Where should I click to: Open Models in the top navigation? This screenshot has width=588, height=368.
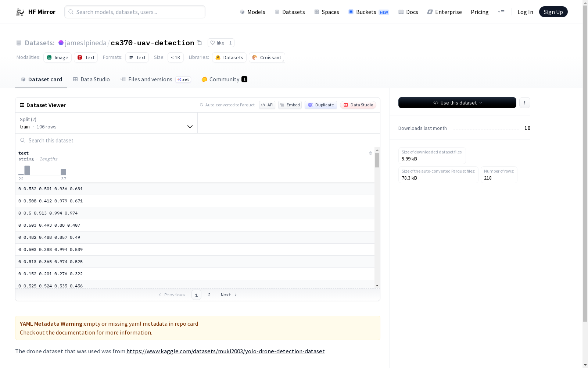pyautogui.click(x=252, y=12)
